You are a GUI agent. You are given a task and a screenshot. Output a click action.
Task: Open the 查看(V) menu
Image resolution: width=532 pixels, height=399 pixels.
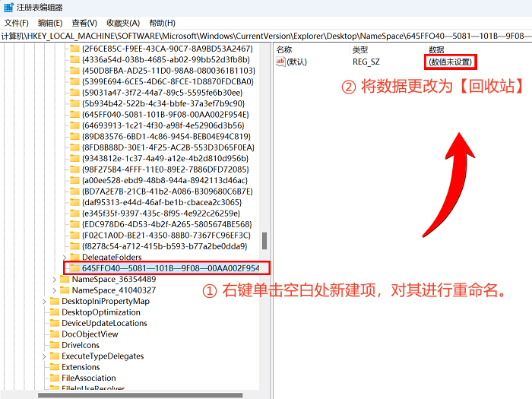click(84, 23)
